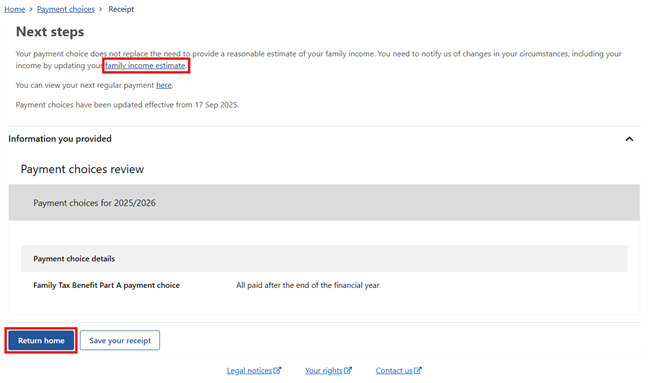The height and width of the screenshot is (383, 650).
Task: Open Payment choices breadcrumb link
Action: [x=66, y=9]
